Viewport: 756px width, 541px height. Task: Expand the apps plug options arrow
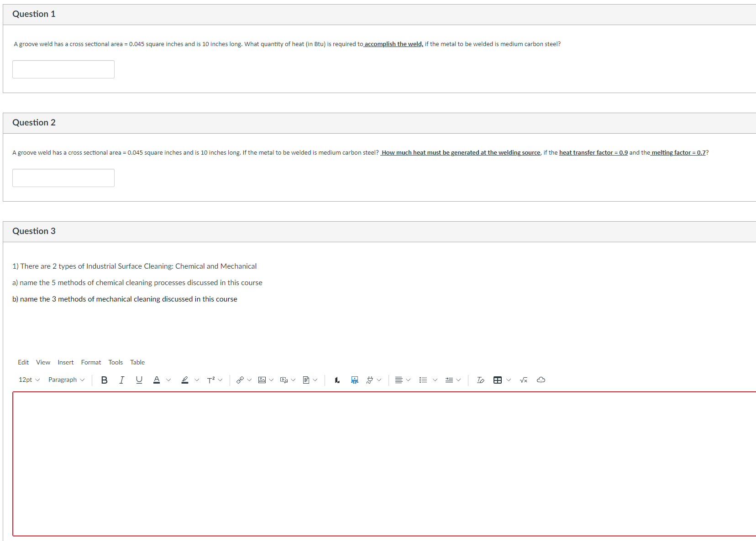click(379, 380)
